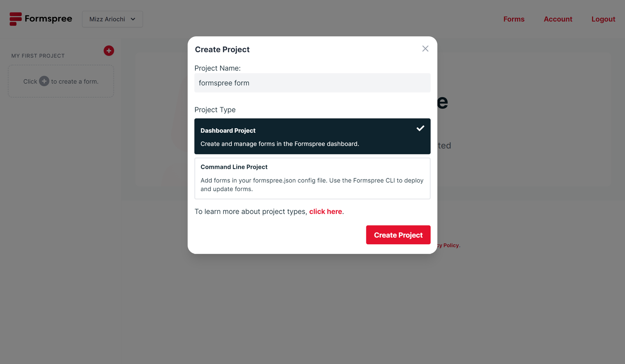Click the gray plus icon in create form hint
Viewport: 625px width, 364px height.
click(44, 81)
